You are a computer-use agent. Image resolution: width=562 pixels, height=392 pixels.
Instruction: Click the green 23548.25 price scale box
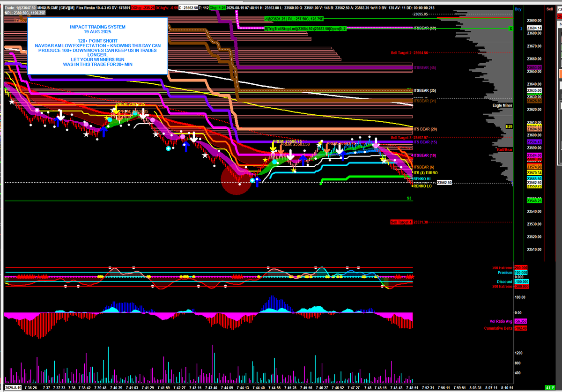point(534,200)
